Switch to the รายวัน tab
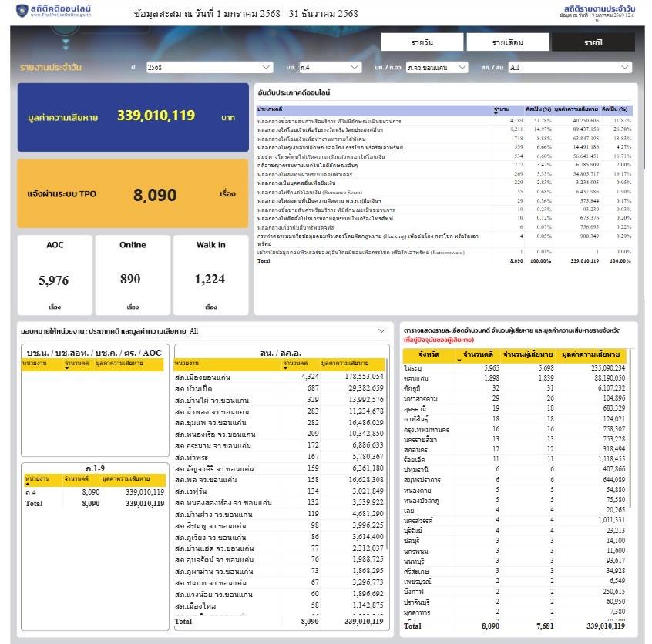This screenshot has height=644, width=652. 422,42
